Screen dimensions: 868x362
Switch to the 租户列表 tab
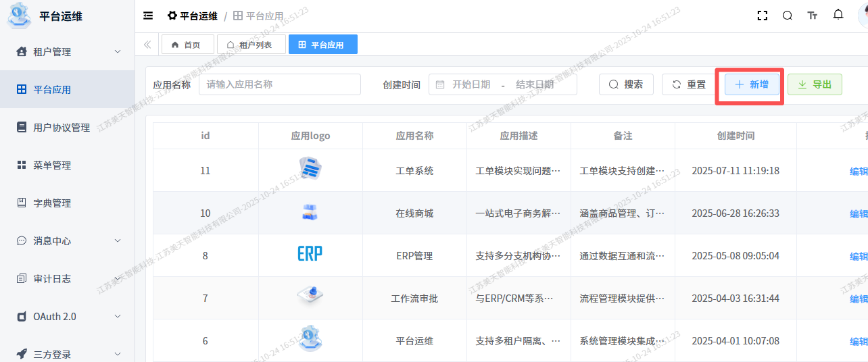coord(250,45)
